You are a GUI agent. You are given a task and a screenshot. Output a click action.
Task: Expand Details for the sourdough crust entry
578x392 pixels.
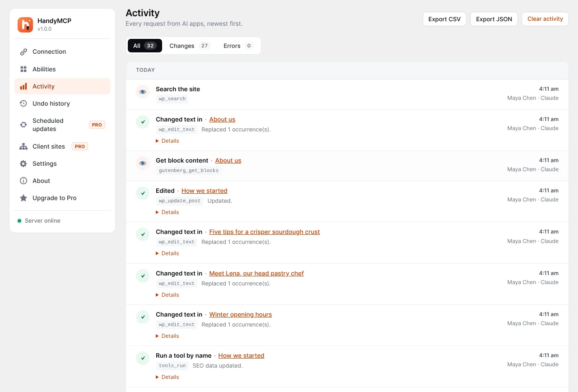click(x=168, y=253)
